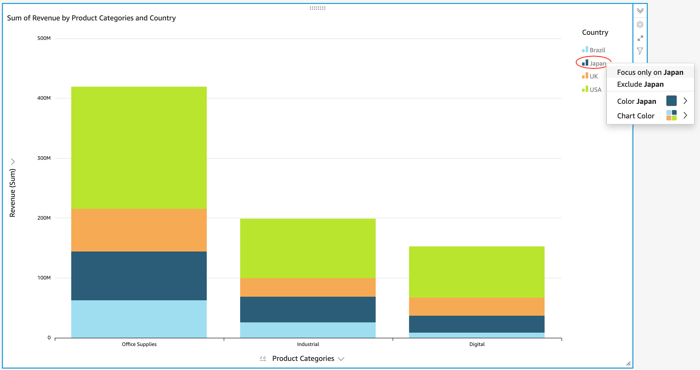Open the Color Japan submenu entry
700x370 pixels.
[650, 101]
